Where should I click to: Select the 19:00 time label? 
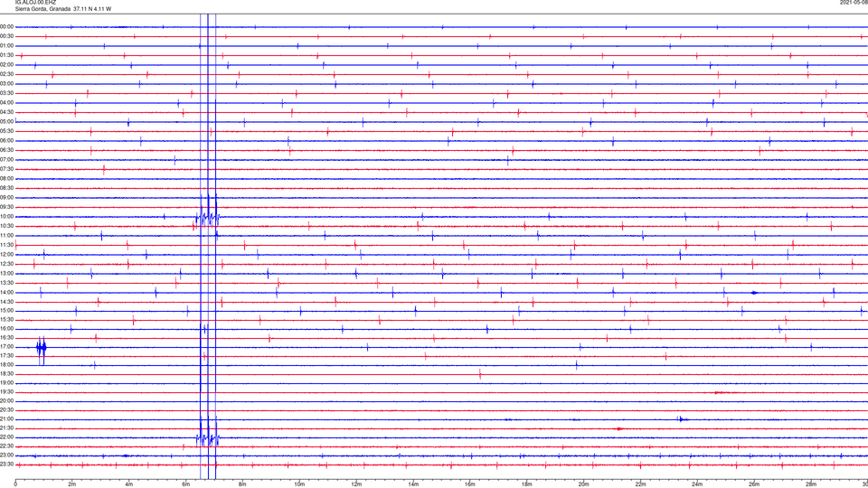(x=7, y=383)
